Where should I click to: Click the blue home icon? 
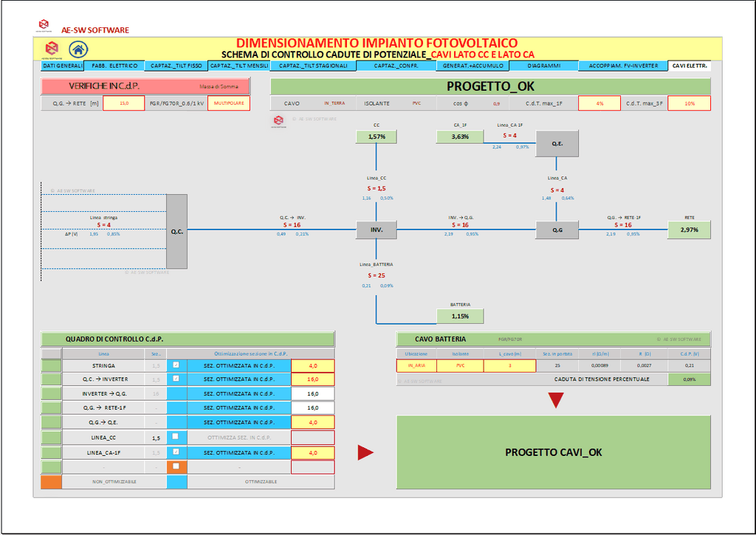[x=78, y=49]
